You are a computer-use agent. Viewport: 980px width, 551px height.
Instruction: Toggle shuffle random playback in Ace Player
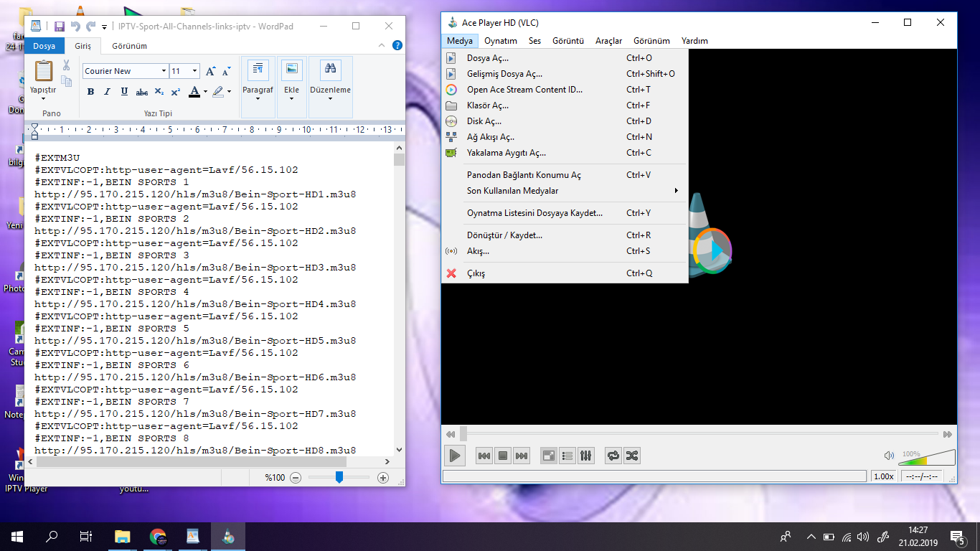coord(632,456)
